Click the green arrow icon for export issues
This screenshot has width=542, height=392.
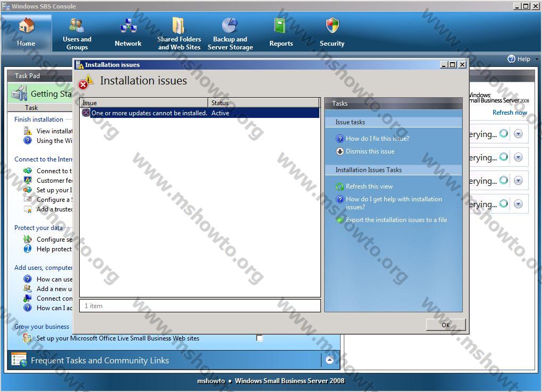click(x=340, y=220)
